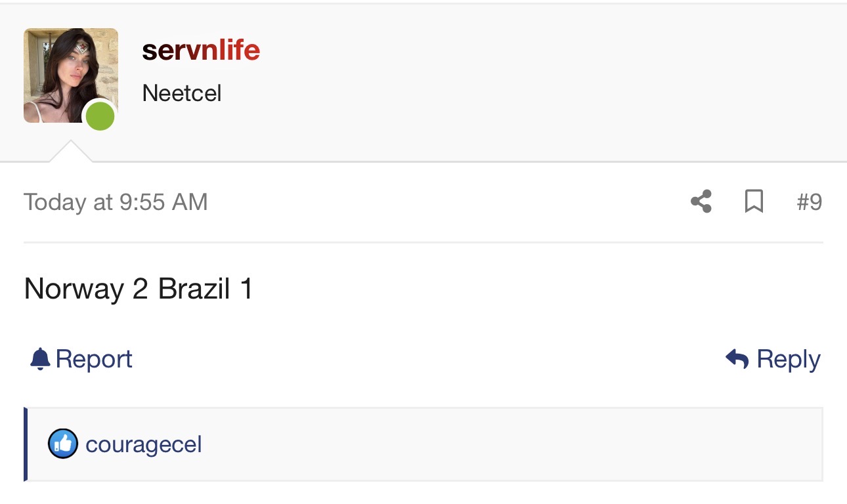Screen dimensions: 847x504
Task: Click the blue thumbs-up reaction icon
Action: point(63,444)
